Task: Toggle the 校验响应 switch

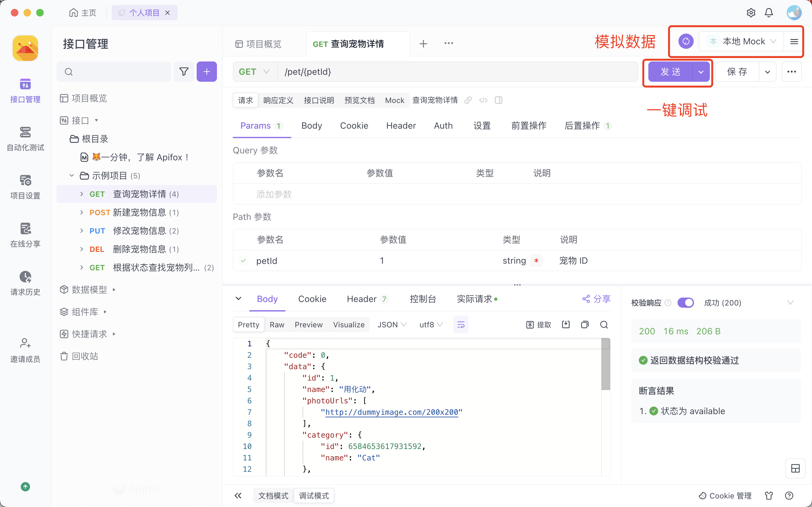Action: point(685,303)
